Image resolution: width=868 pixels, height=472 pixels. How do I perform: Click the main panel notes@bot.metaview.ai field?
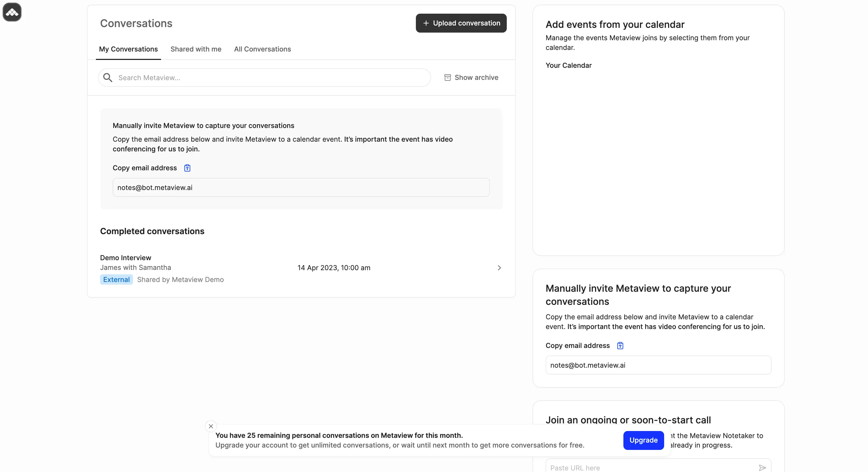(x=301, y=187)
